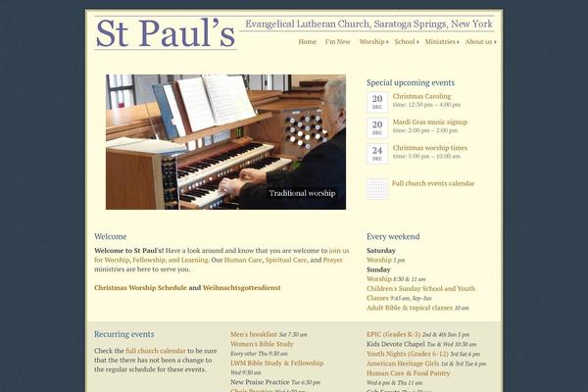588x392 pixels.
Task: Click the 'Kids Devote Chapel' text
Action: pyautogui.click(x=396, y=344)
